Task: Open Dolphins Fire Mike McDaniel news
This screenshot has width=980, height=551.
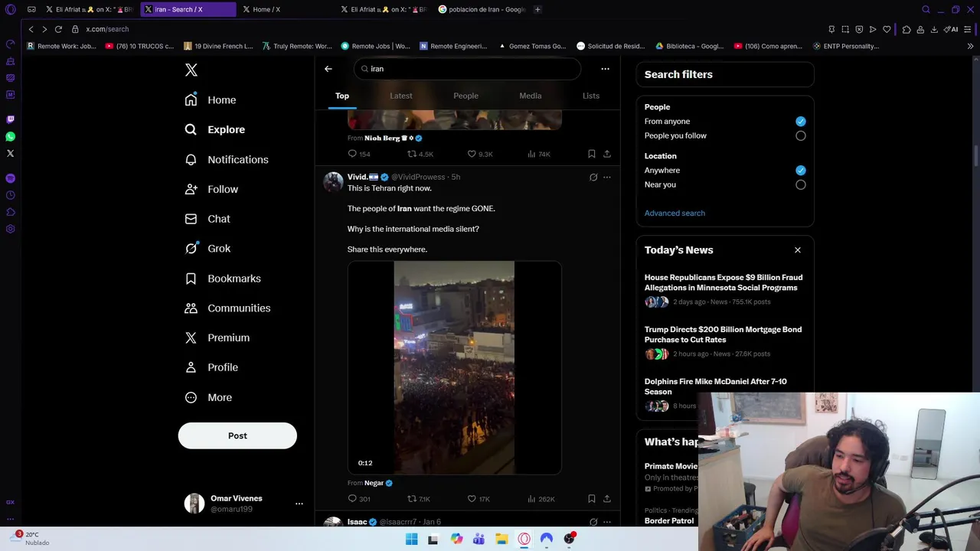Action: (716, 386)
